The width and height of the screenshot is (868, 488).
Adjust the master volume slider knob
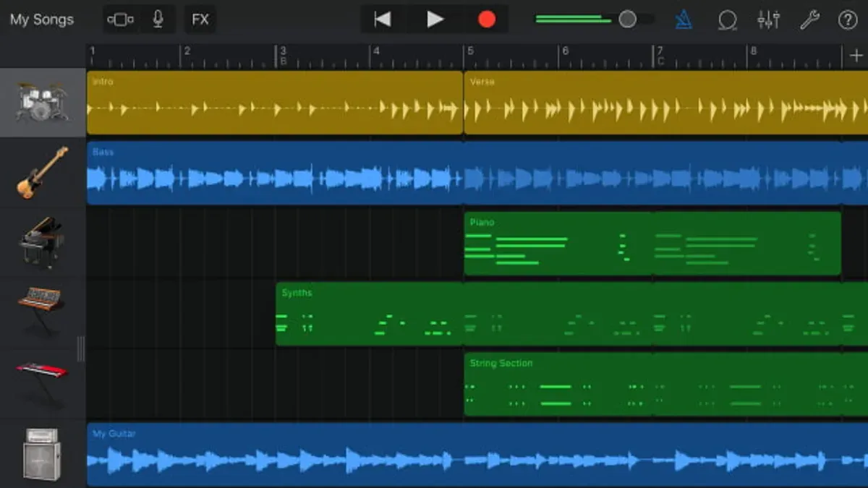pyautogui.click(x=627, y=20)
